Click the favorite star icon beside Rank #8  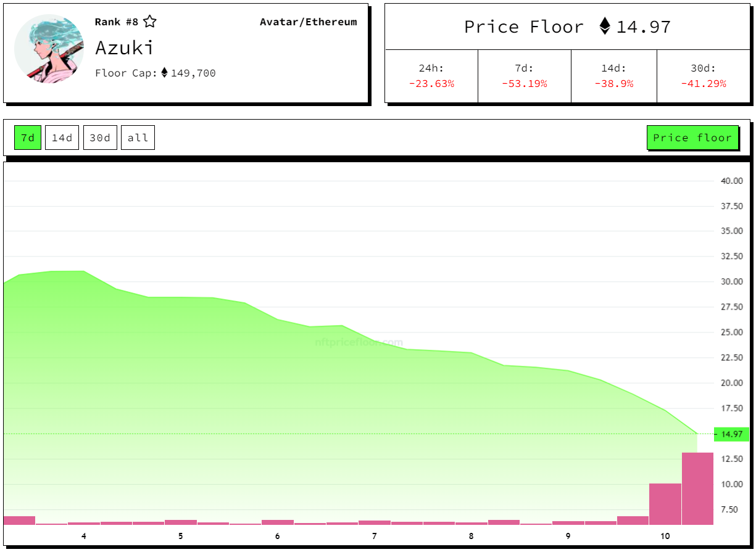pos(149,22)
